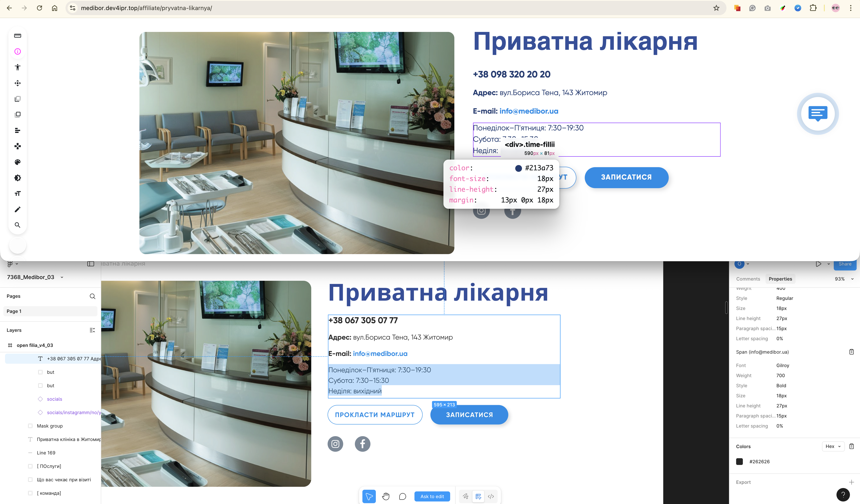Click the comment bubble tool in Figma
Viewport: 860px width, 504px height.
click(403, 496)
